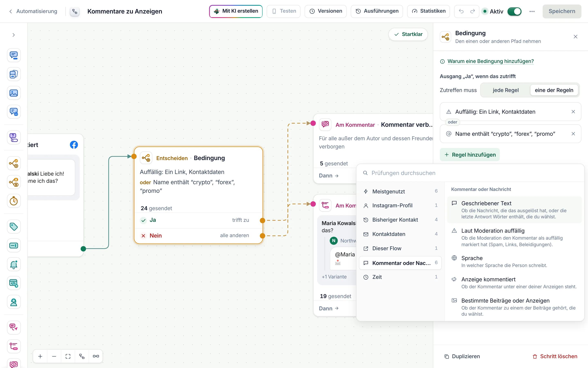588x368 pixels.
Task: Remove the 'Name enthält' rule
Action: (x=573, y=134)
